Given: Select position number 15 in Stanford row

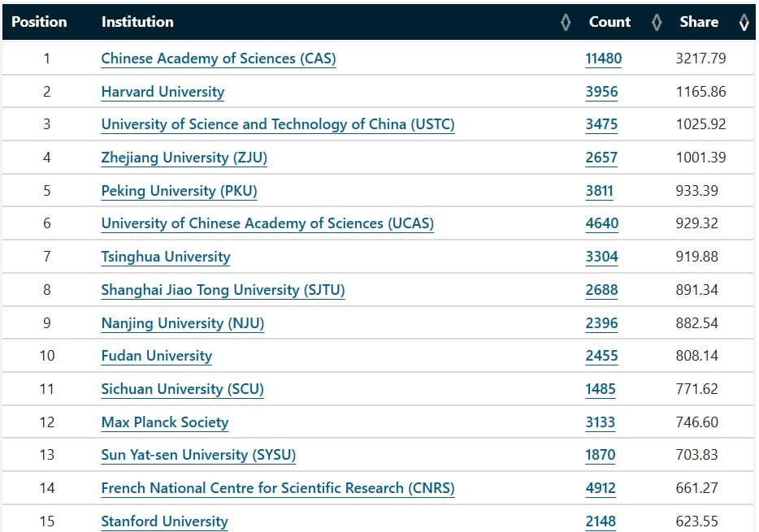Looking at the screenshot, I should (47, 521).
